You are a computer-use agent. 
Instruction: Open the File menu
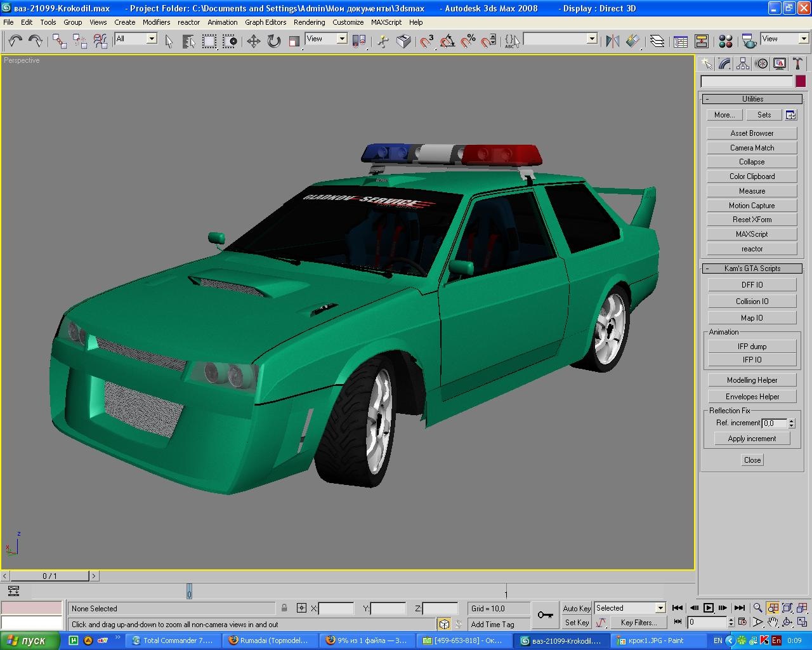point(8,22)
